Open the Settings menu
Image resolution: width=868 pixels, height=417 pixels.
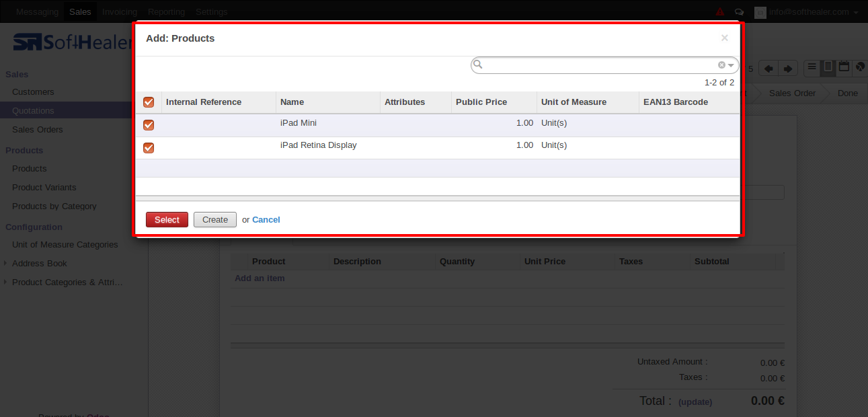[212, 12]
